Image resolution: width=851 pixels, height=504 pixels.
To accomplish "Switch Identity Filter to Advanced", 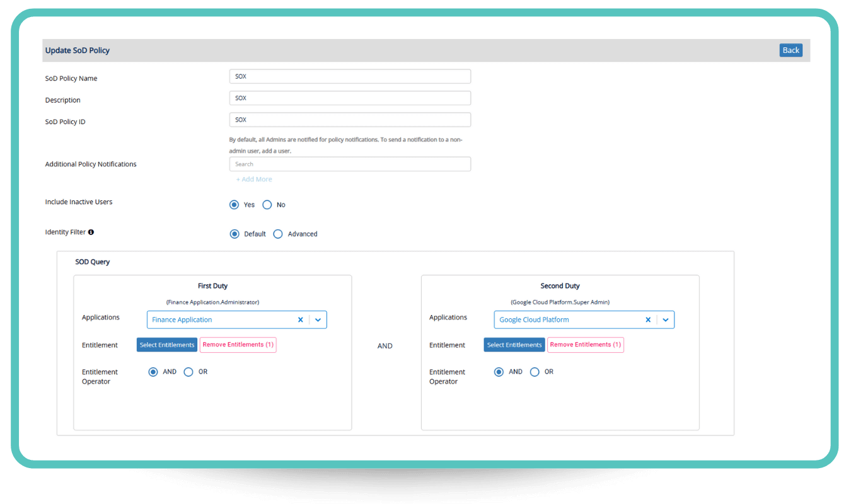I will click(278, 234).
